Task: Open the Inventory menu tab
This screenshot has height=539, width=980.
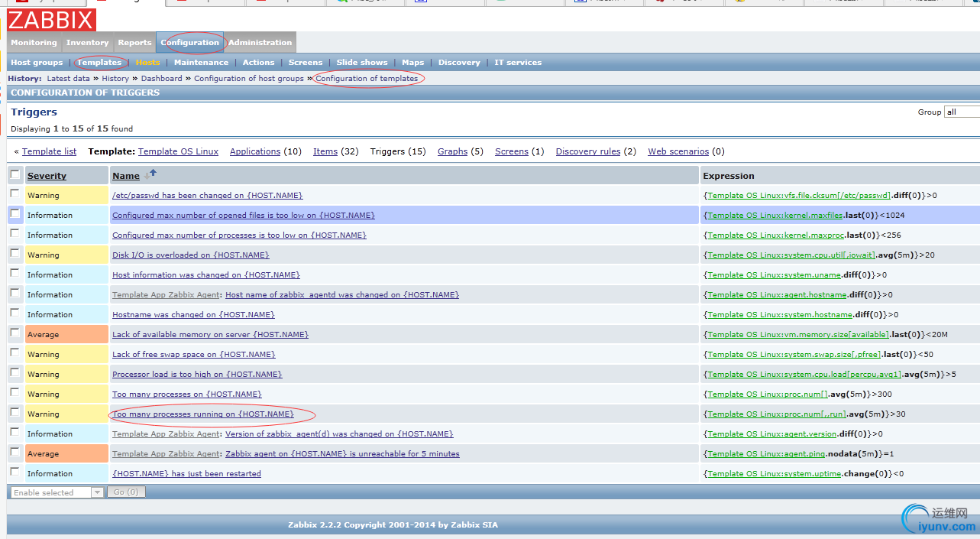Action: coord(87,43)
